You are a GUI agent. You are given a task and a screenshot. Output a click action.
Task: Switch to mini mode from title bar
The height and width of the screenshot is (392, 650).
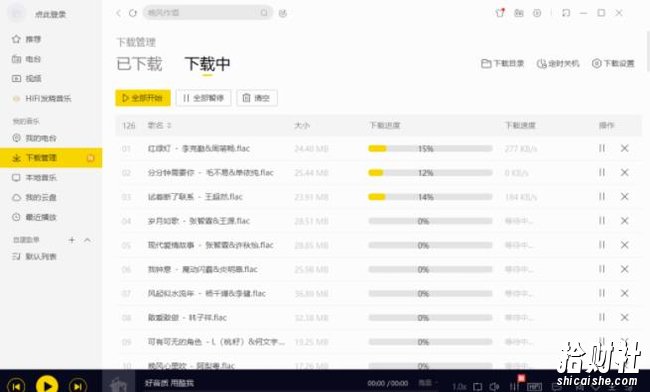coord(566,13)
